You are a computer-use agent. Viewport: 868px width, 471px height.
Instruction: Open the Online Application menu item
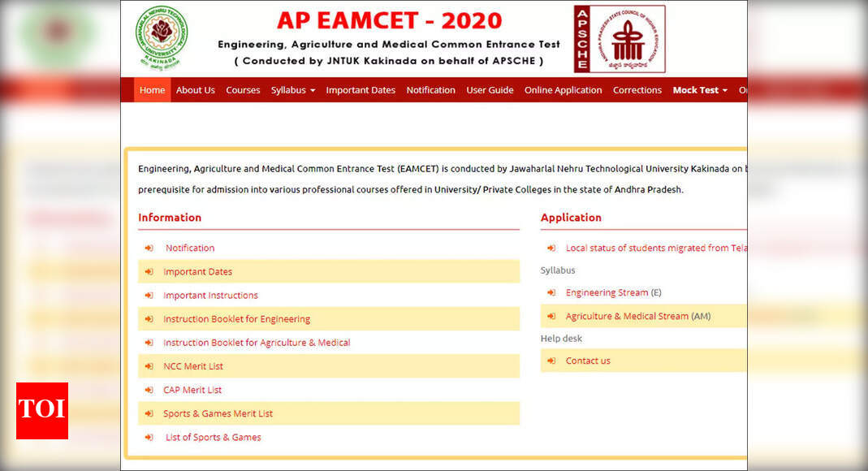pyautogui.click(x=563, y=90)
